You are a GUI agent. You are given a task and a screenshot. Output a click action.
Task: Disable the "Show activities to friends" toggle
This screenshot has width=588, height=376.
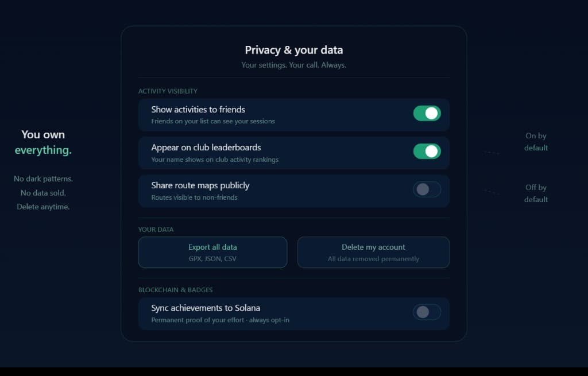pos(427,114)
